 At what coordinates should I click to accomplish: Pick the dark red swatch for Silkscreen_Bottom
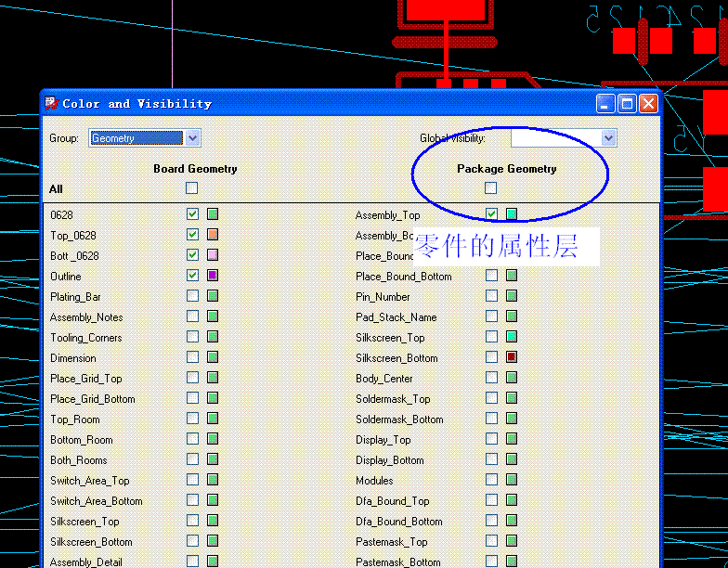512,356
